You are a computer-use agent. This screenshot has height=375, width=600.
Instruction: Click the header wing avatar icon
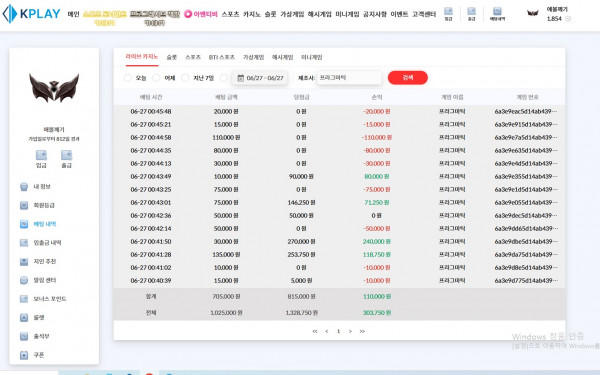click(x=533, y=13)
